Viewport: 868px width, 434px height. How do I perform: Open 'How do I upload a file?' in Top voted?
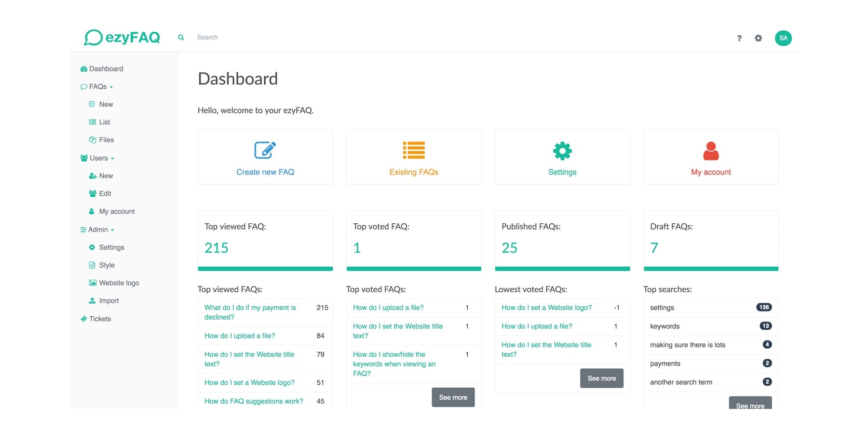click(x=388, y=308)
